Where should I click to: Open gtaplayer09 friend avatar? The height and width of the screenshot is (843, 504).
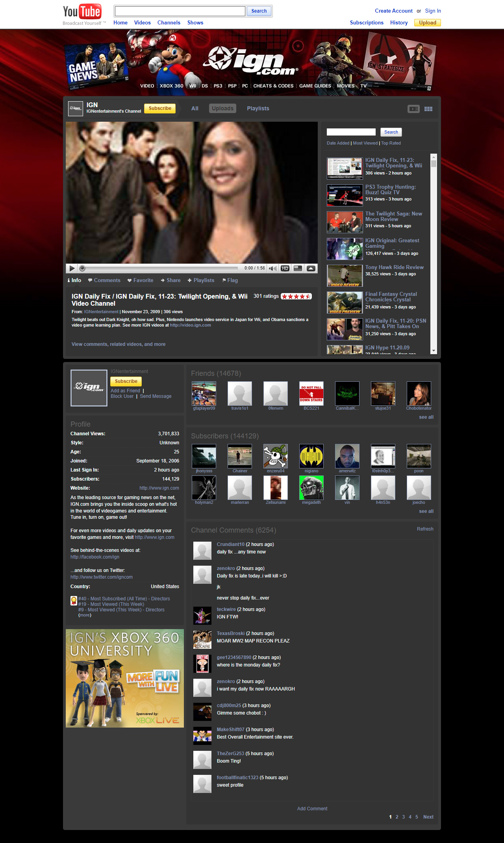(x=204, y=394)
